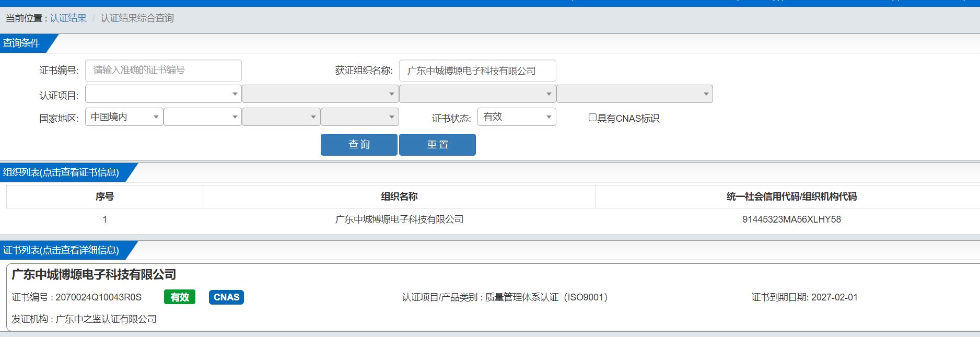Viewport: 980px width, 337px height.
Task: Click the 证书列表 section header
Action: [61, 250]
